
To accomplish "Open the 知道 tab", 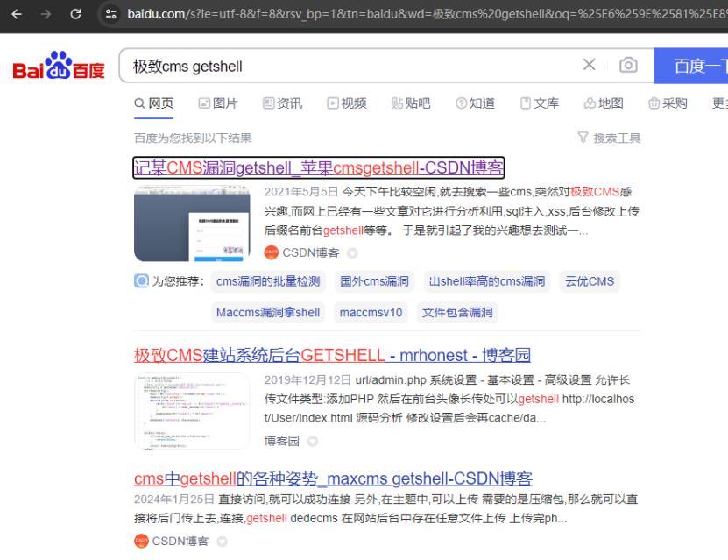I will 475,103.
